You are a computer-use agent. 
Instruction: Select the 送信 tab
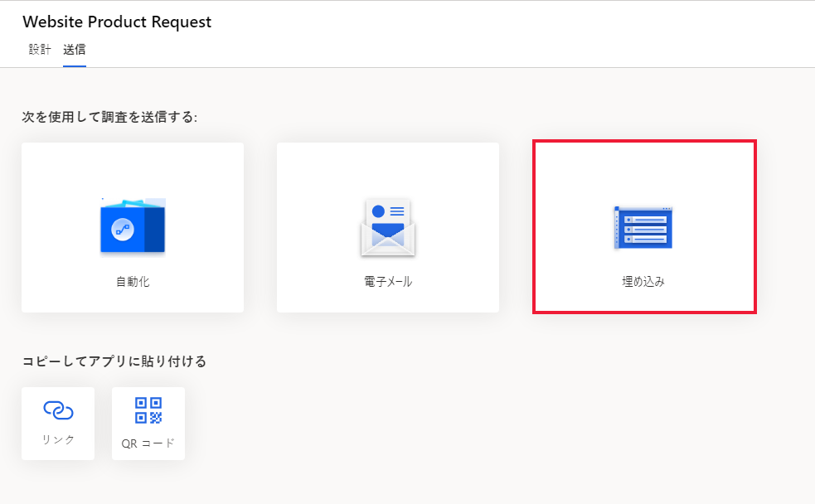tap(75, 50)
